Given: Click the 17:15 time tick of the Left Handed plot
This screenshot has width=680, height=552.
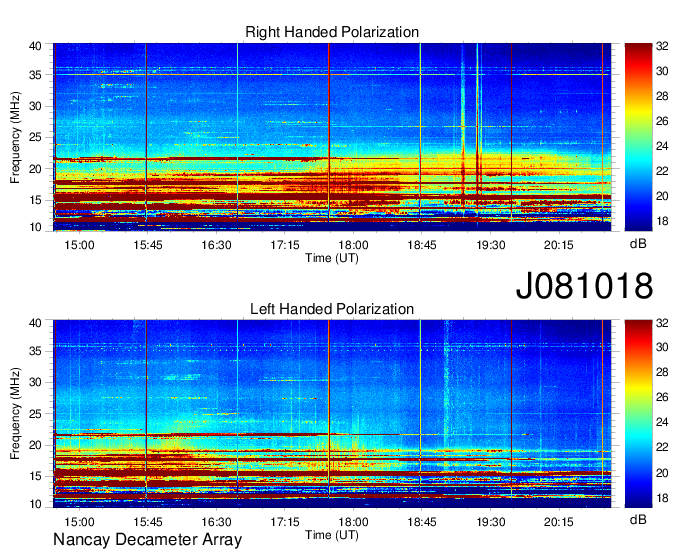Looking at the screenshot, I should tap(284, 522).
